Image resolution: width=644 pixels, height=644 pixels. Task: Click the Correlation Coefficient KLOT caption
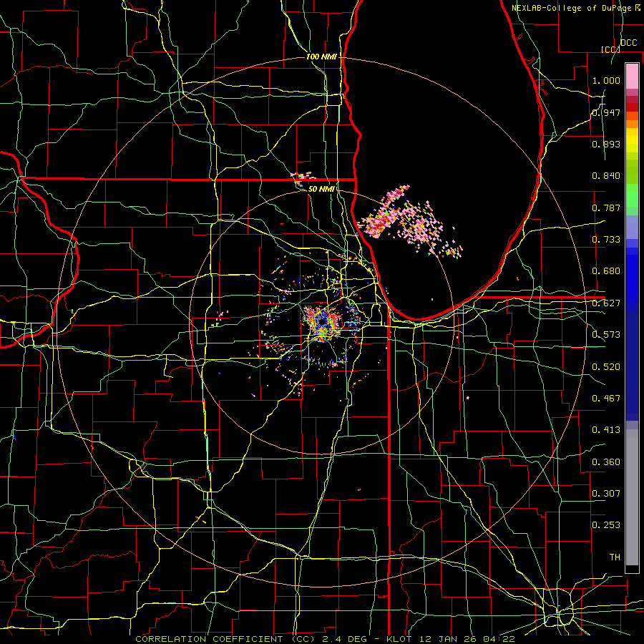[x=325, y=639]
